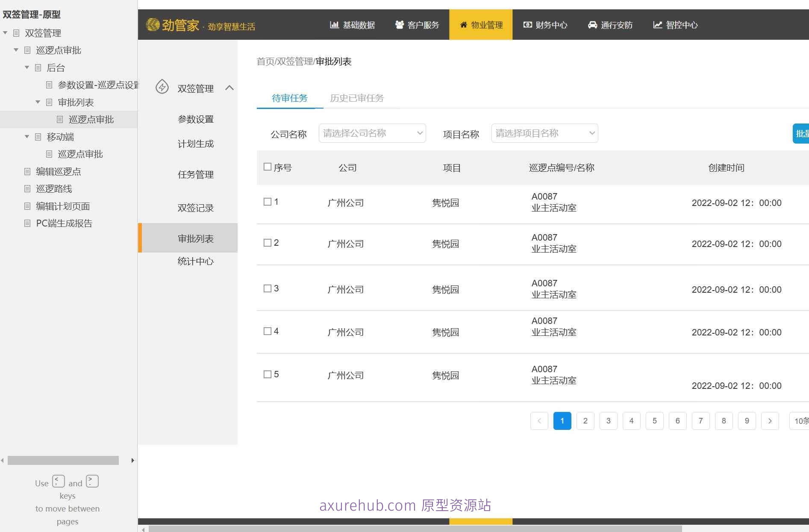Open the 客户服务 module in top navigation
Image resolution: width=809 pixels, height=532 pixels.
(423, 25)
